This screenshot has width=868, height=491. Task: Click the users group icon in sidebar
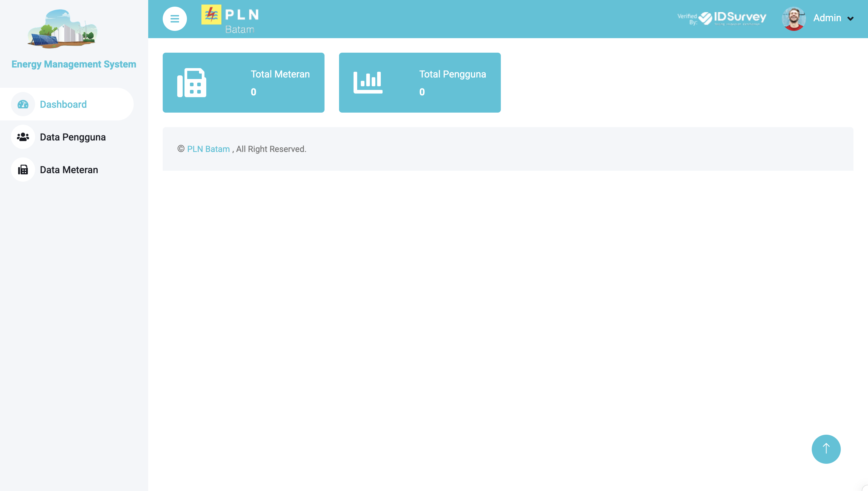[23, 137]
